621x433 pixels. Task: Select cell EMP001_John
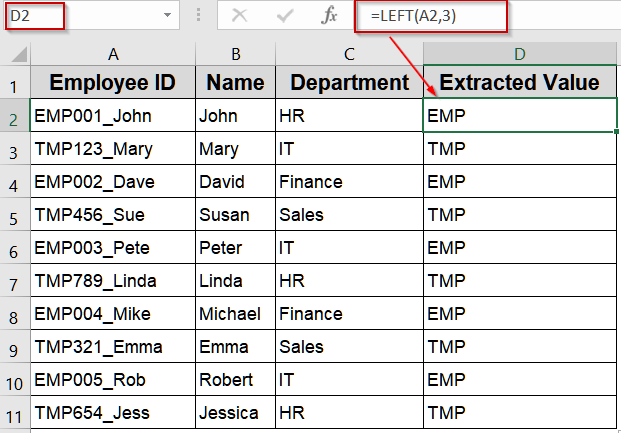113,115
